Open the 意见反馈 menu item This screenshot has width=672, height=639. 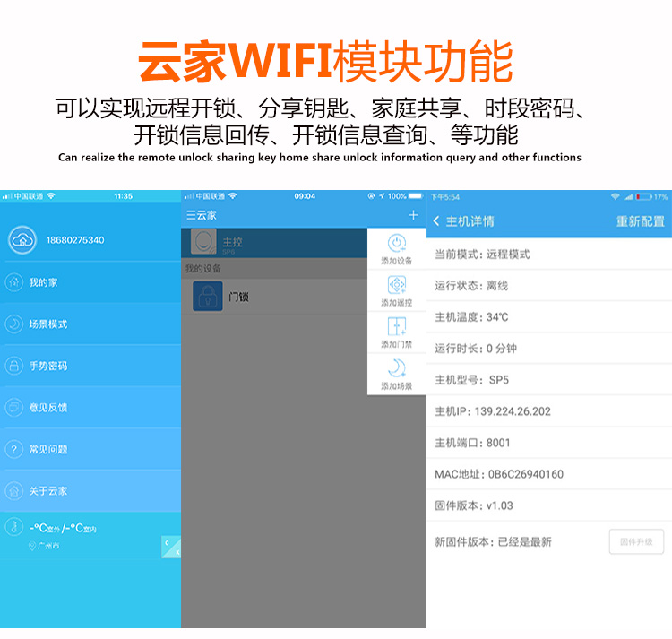click(90, 407)
